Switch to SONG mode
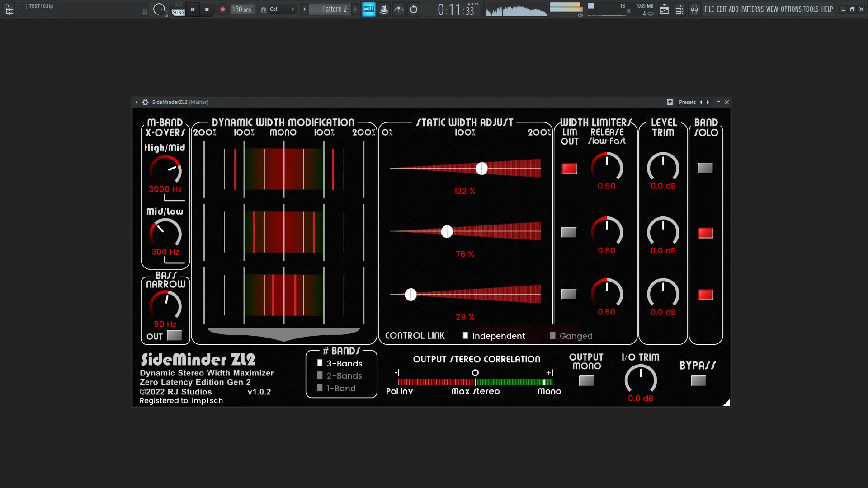 (178, 13)
